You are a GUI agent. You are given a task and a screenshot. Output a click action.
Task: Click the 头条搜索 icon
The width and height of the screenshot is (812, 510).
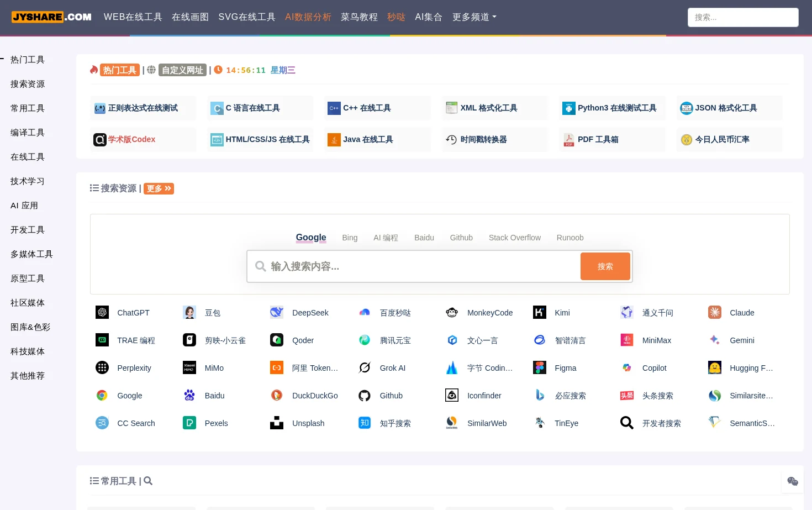click(x=627, y=396)
